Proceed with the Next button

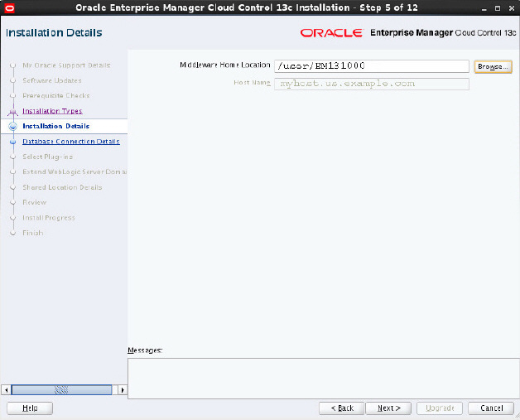click(x=388, y=408)
